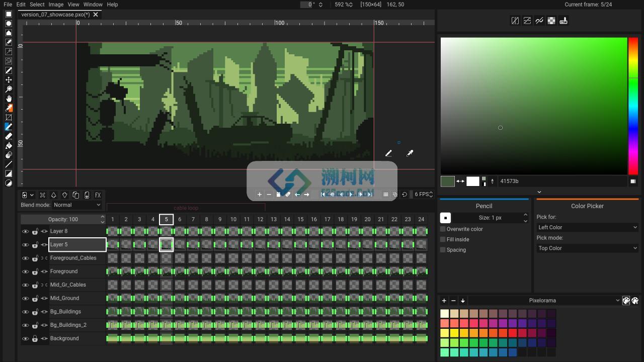Click the swap colors arrow icon
The width and height of the screenshot is (644, 362).
pos(460,181)
